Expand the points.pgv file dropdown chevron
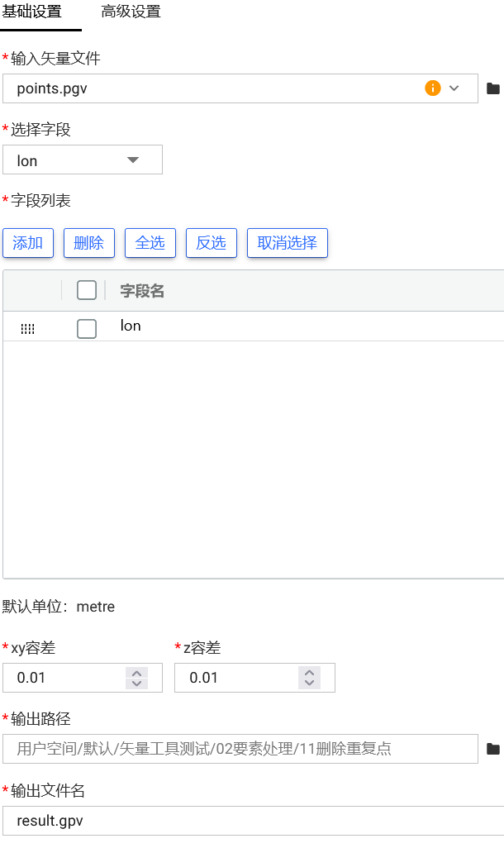Image resolution: width=504 pixels, height=848 pixels. click(x=454, y=88)
